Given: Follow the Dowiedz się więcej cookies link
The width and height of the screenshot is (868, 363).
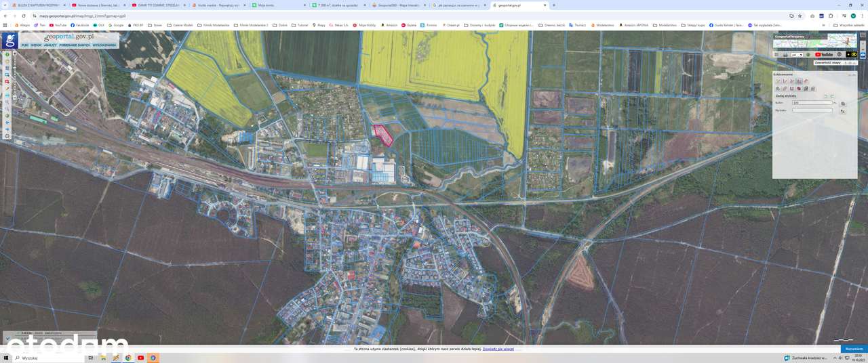Looking at the screenshot, I should point(498,349).
